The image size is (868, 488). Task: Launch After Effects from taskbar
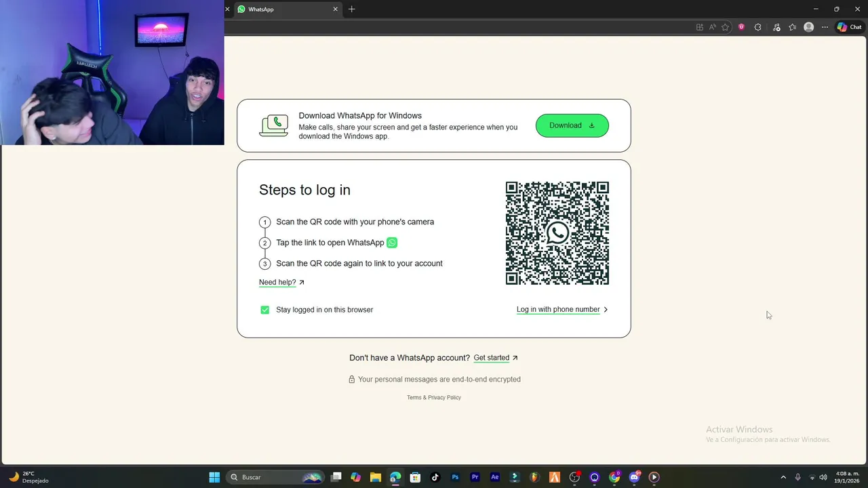click(x=494, y=477)
